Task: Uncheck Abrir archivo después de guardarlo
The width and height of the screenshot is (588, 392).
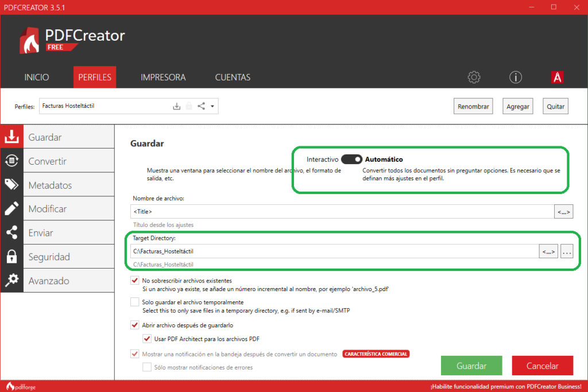Action: [x=135, y=325]
